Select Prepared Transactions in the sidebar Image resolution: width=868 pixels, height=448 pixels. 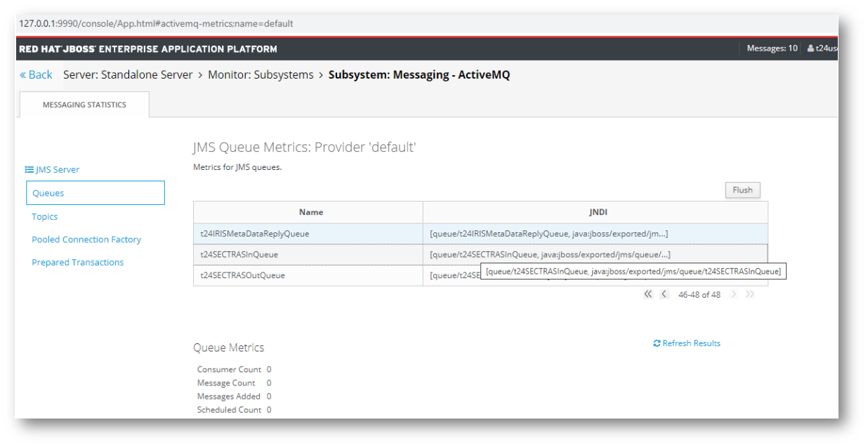[77, 263]
